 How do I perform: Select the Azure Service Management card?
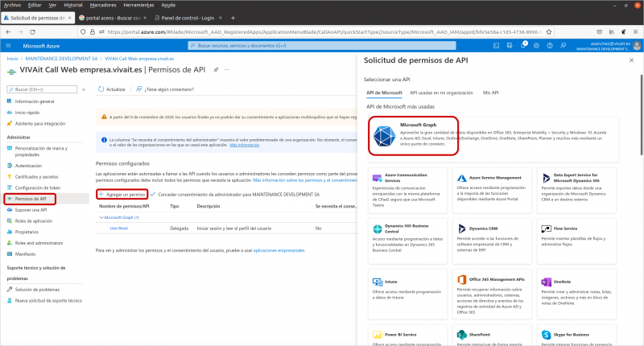click(x=492, y=190)
